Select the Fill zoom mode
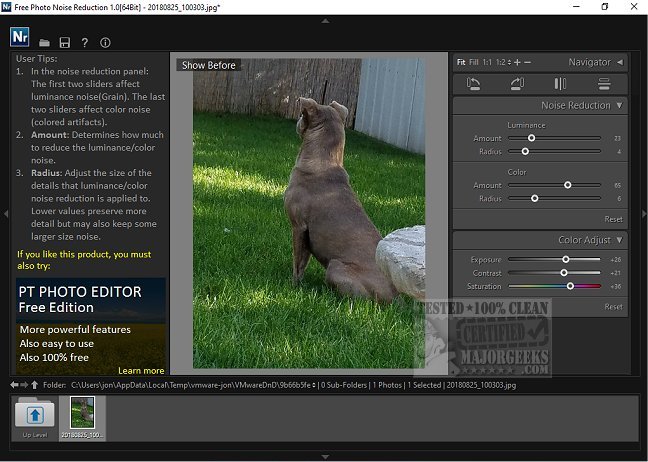The image size is (648, 462). (474, 62)
